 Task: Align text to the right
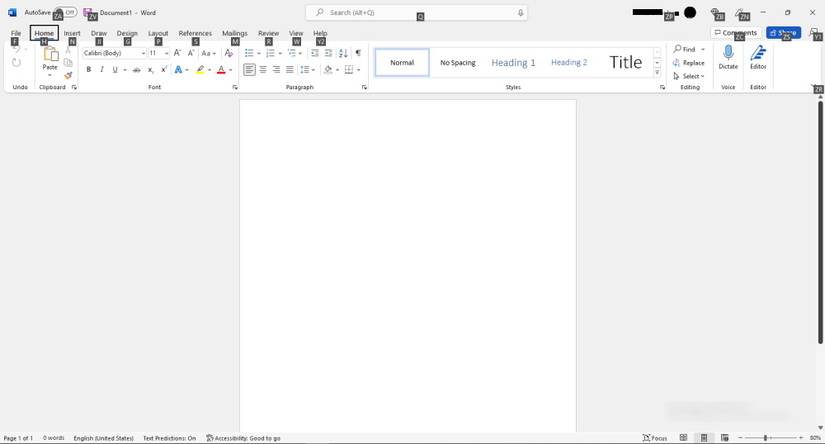tap(276, 69)
